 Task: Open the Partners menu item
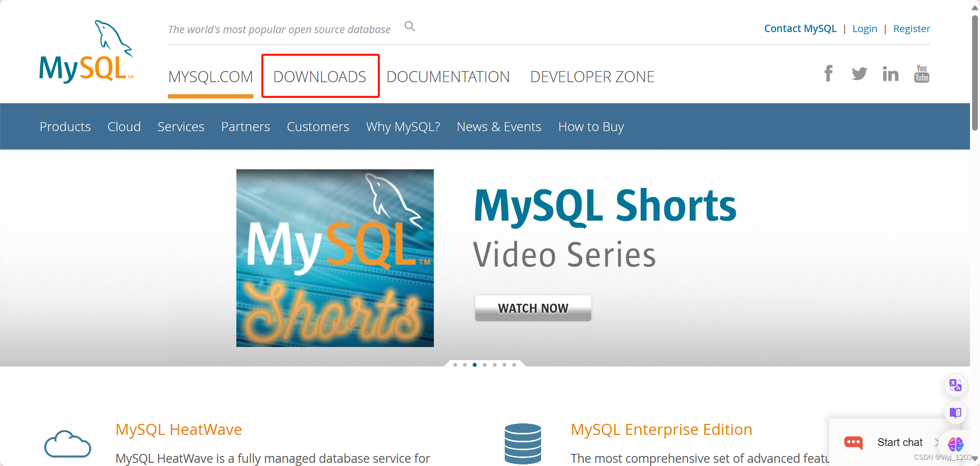(x=246, y=127)
